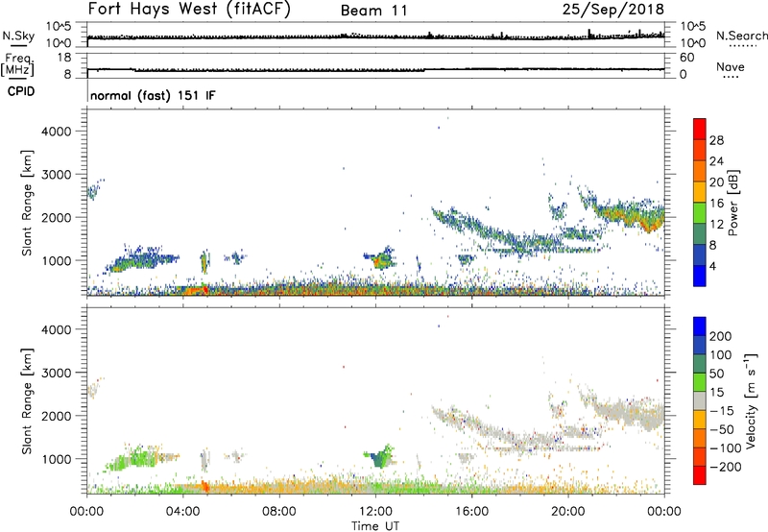Image resolution: width=768 pixels, height=532 pixels.
Task: Click the dark green velocity patch near 12:00
Action: [378, 460]
